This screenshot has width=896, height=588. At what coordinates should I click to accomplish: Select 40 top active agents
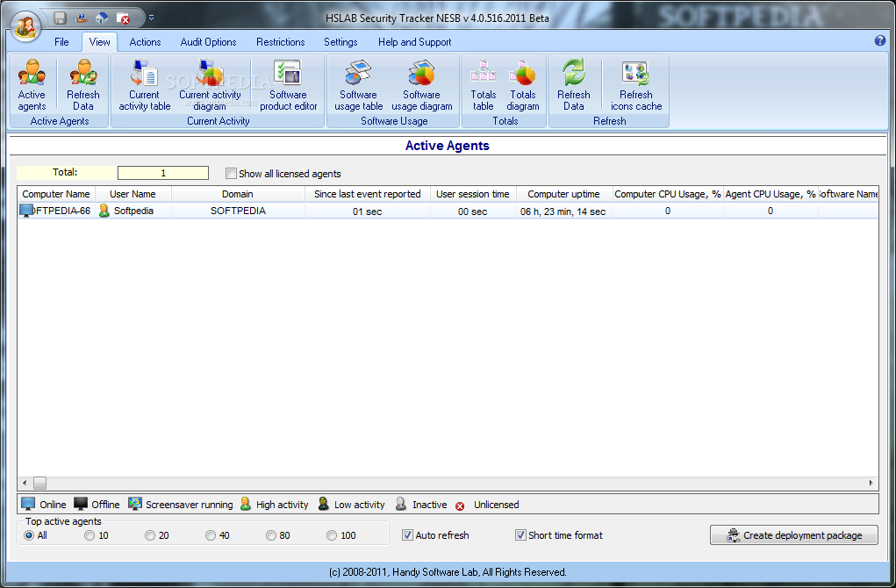(211, 535)
